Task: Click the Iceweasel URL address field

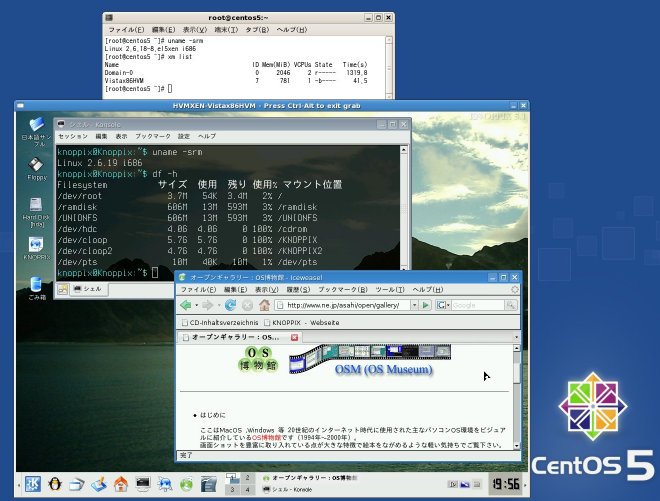Action: tap(343, 305)
